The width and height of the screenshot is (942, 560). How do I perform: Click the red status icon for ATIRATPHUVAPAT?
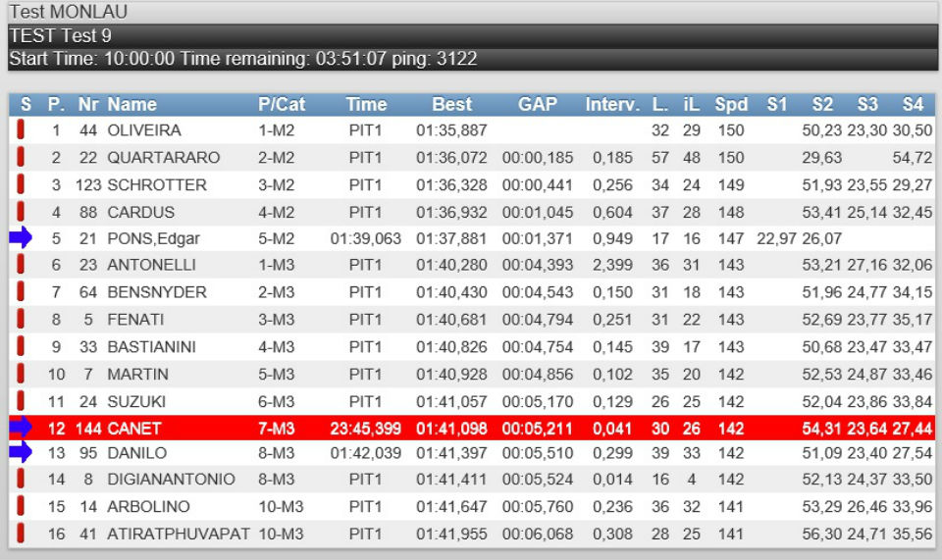[21, 533]
